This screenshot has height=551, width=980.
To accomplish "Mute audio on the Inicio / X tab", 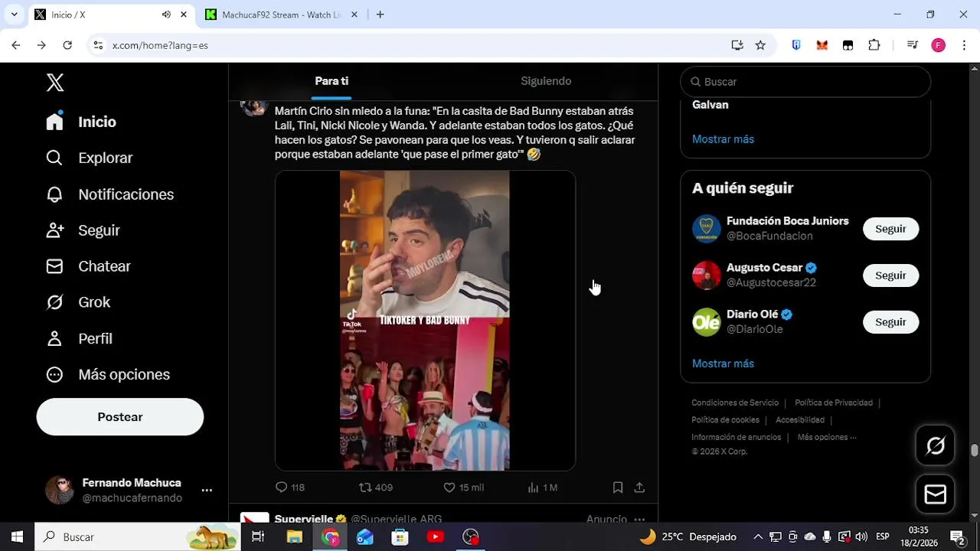I will pos(166,15).
